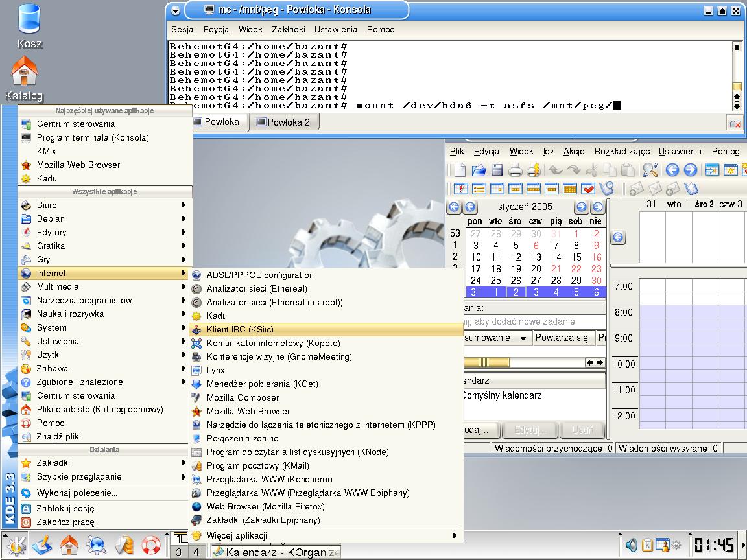Launch the Kontact notepad-and-pencil panel icon
747x560 pixels.
tap(43, 544)
